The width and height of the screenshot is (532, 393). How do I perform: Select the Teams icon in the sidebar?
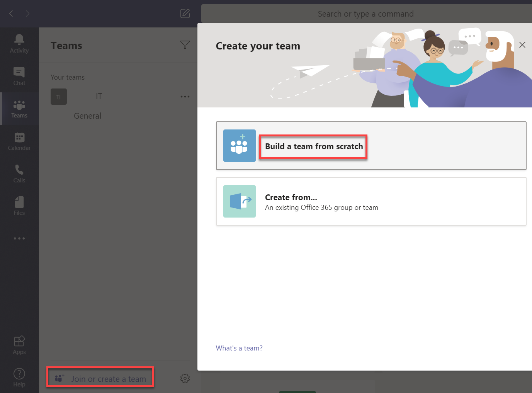coord(19,109)
